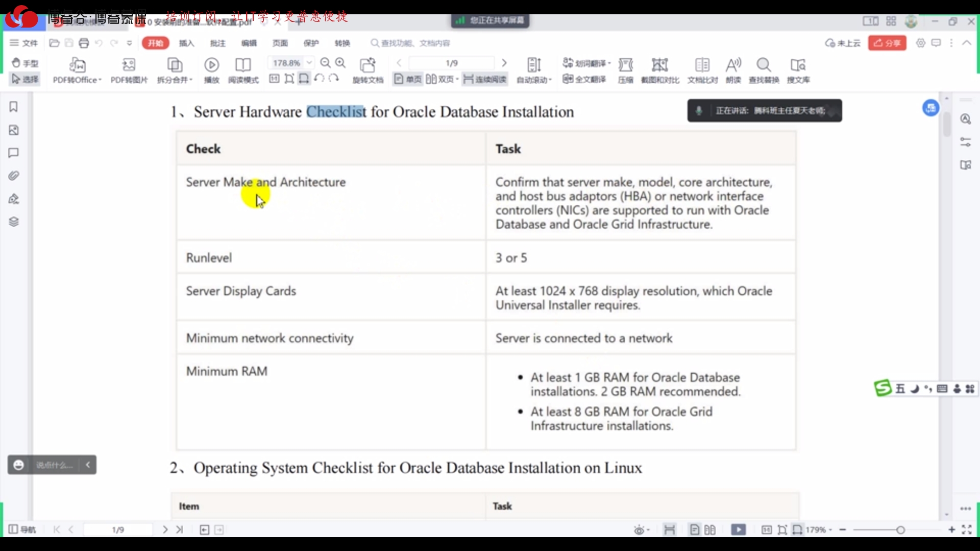Click the zoom in magnifier icon

(340, 63)
